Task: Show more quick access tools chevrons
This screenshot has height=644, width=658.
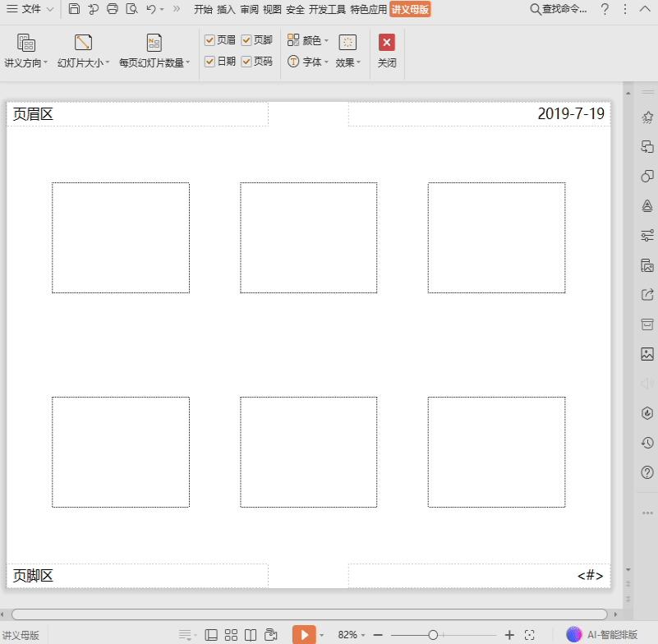Action: coord(177,9)
